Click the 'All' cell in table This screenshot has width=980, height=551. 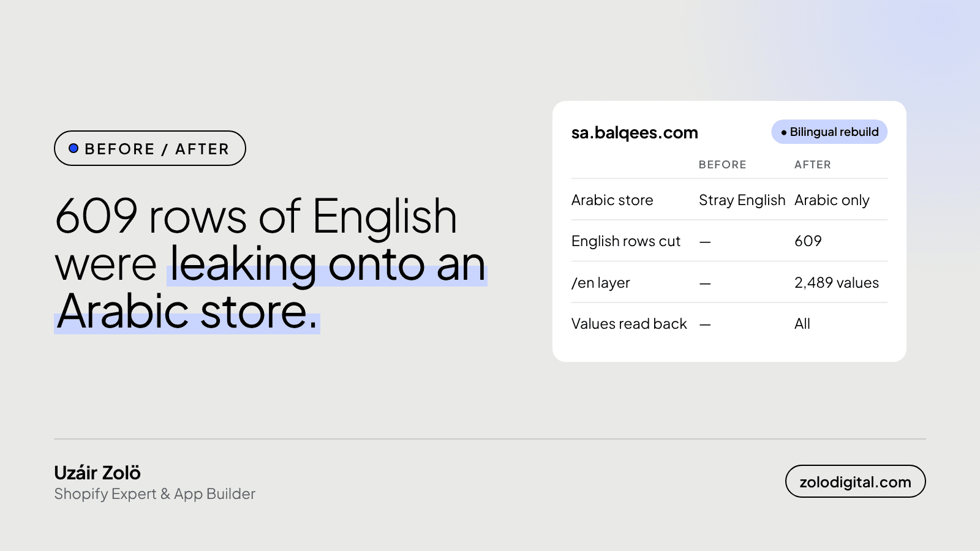pos(802,324)
